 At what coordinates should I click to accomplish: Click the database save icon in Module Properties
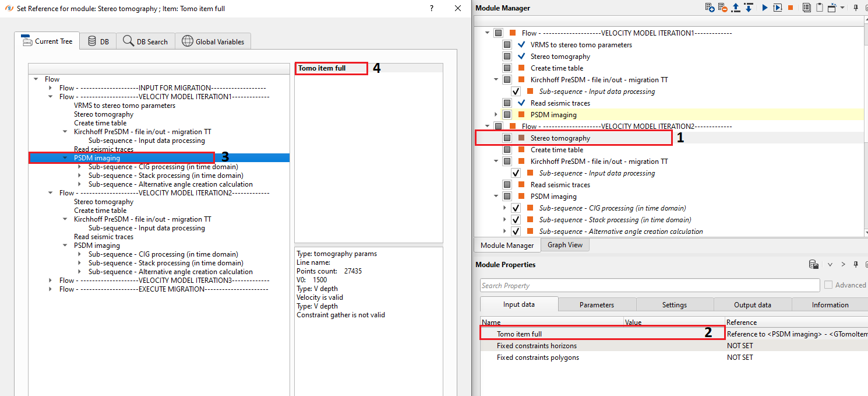coord(813,265)
